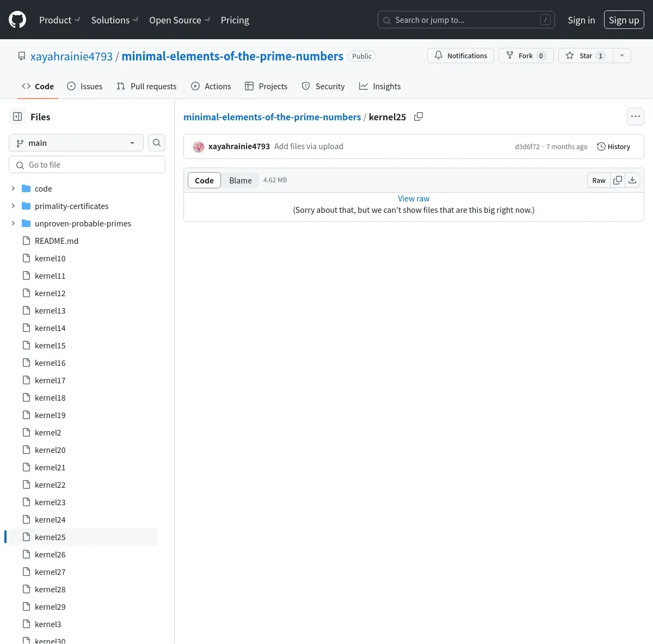653x644 pixels.
Task: Select the Code view toggle
Action: pyautogui.click(x=204, y=180)
